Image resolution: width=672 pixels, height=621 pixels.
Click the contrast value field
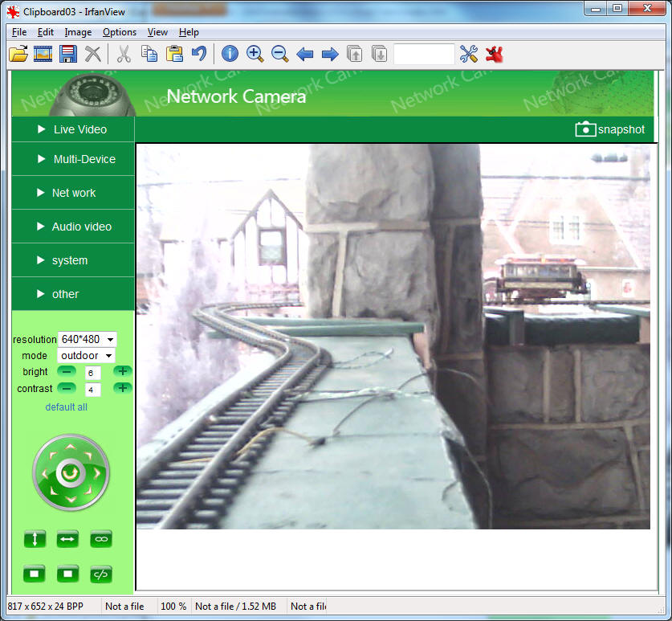pyautogui.click(x=92, y=390)
